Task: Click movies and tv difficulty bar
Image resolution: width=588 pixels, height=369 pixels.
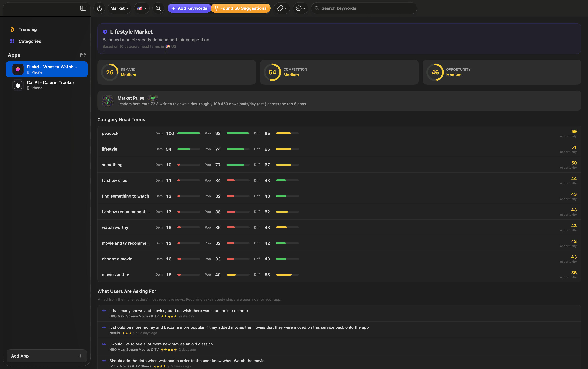Action: click(287, 275)
